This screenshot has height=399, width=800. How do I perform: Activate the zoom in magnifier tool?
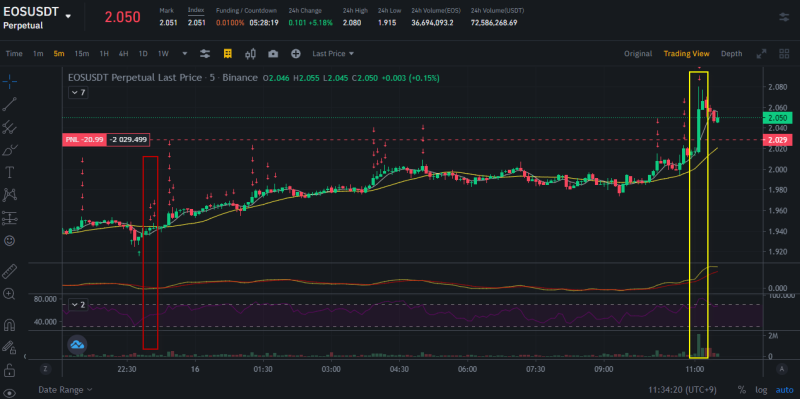coord(9,294)
